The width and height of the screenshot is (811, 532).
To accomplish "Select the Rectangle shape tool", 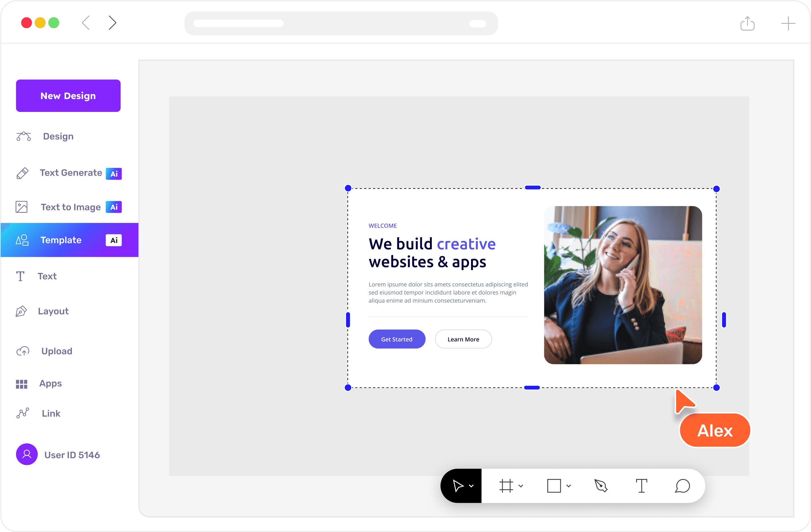I will coord(554,486).
